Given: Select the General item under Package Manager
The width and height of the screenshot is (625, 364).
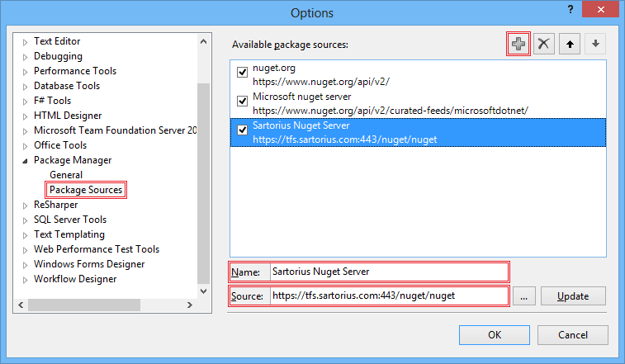Looking at the screenshot, I should pyautogui.click(x=66, y=175).
